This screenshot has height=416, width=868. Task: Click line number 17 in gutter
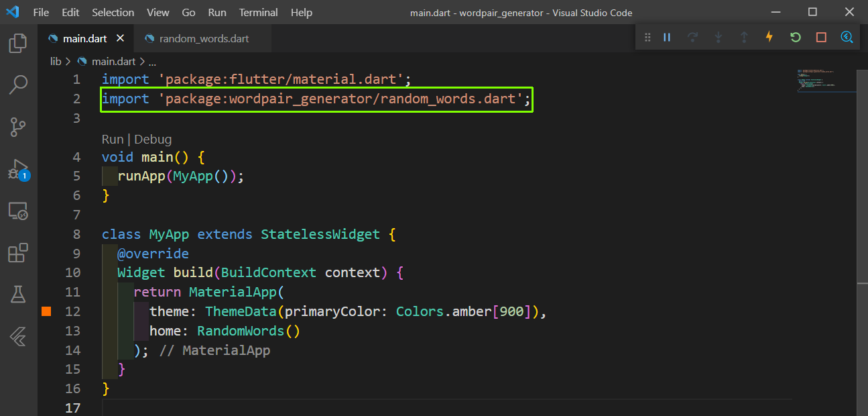pos(73,407)
